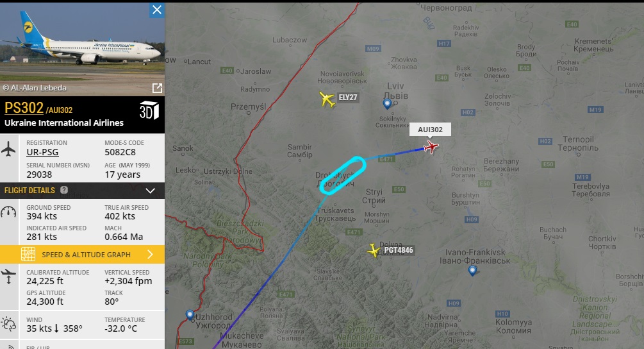Click the red AUI302 aircraft icon

431,147
